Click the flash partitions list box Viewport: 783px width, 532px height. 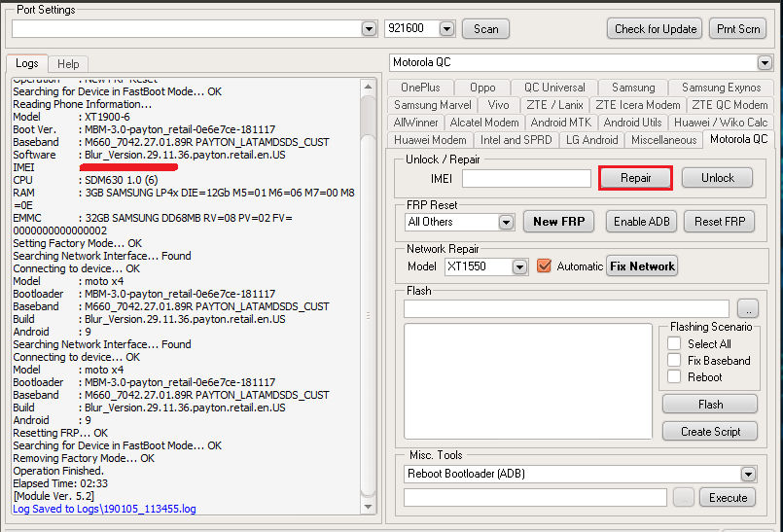point(528,381)
